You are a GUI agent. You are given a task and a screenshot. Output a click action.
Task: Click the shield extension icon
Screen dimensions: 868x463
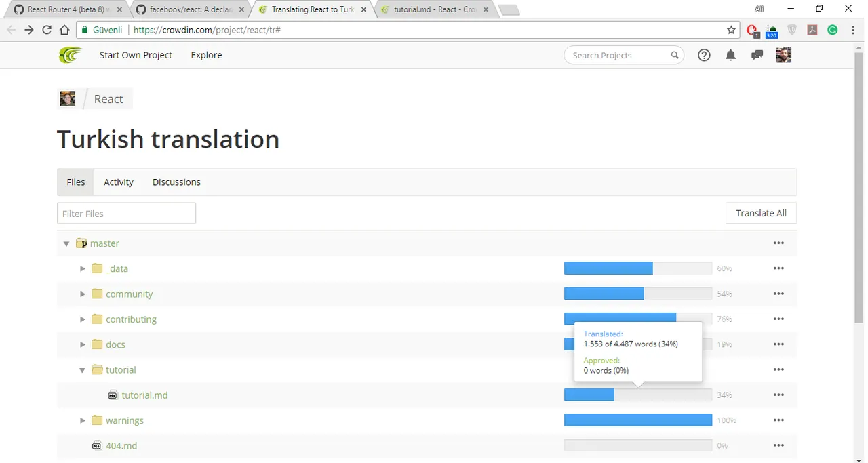click(792, 30)
